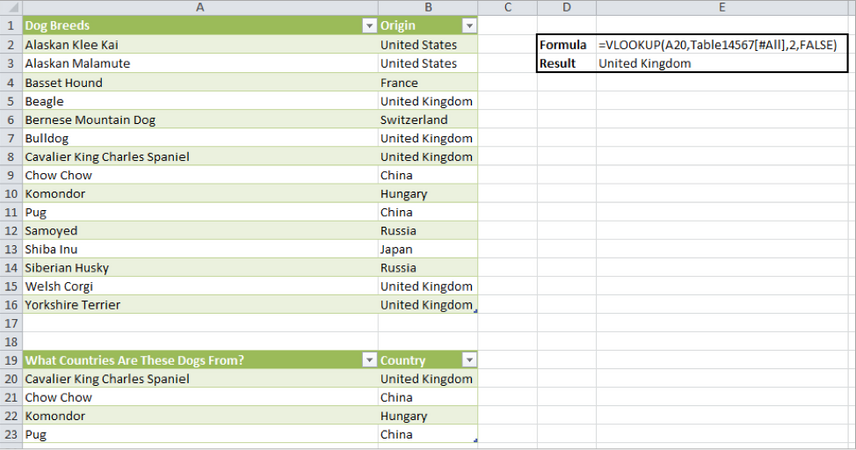Screen dimensions: 856x450
Task: Select column A header
Action: [200, 7]
